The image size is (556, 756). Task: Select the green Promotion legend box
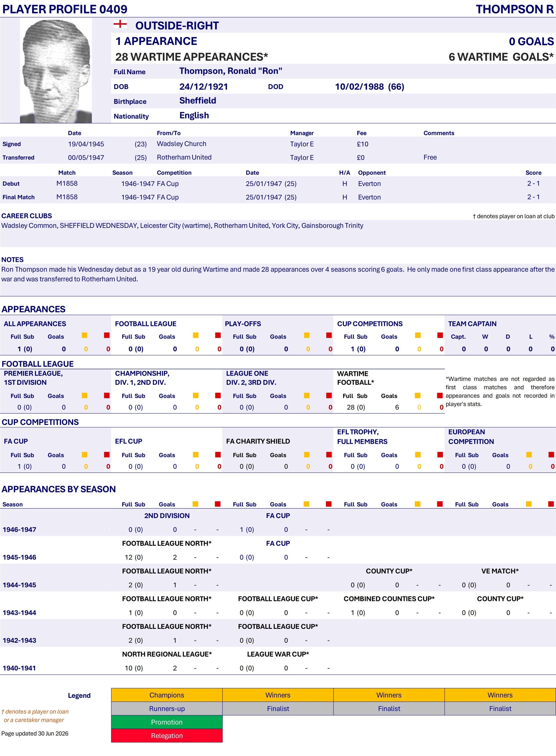pyautogui.click(x=167, y=722)
